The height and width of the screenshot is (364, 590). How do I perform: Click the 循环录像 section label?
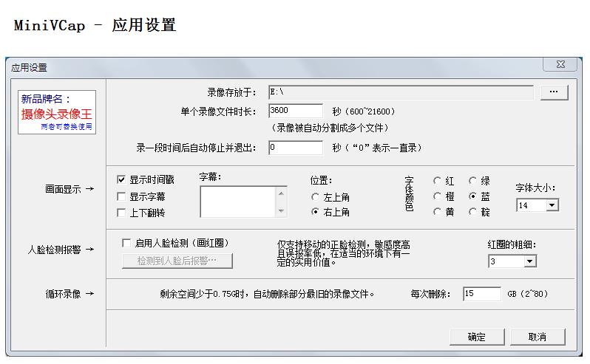(x=63, y=294)
